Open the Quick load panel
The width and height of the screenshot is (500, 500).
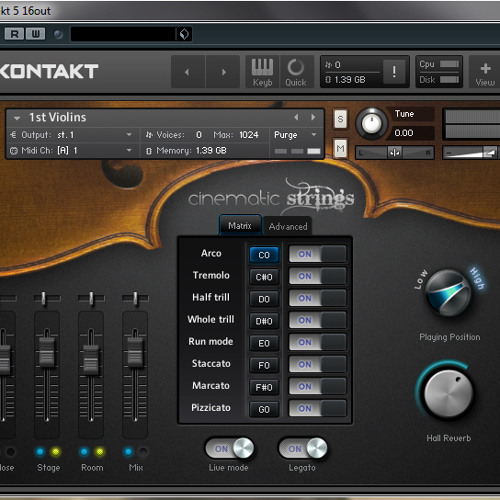point(296,72)
